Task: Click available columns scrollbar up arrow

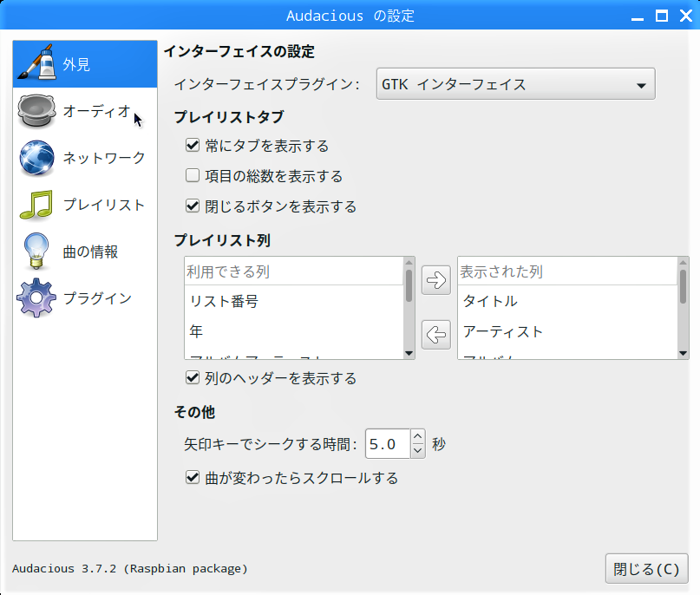Action: pyautogui.click(x=409, y=262)
